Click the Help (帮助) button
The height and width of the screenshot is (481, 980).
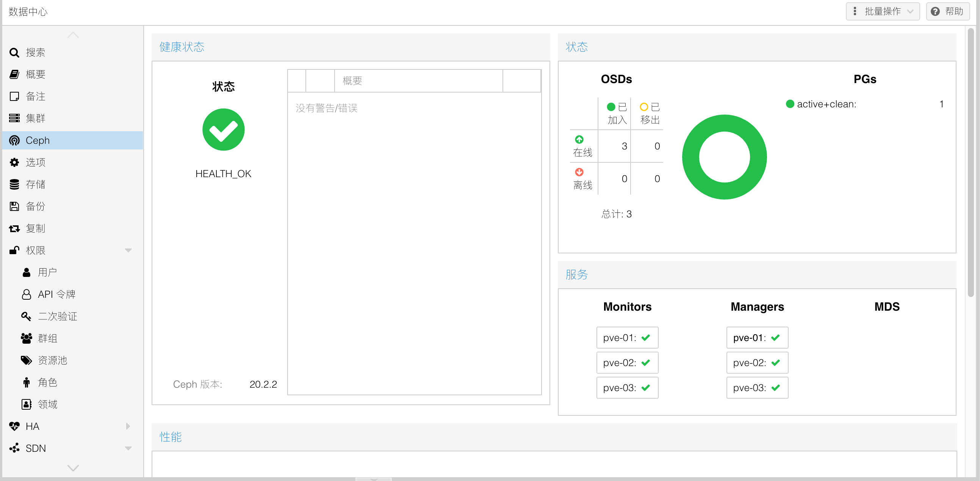tap(948, 11)
